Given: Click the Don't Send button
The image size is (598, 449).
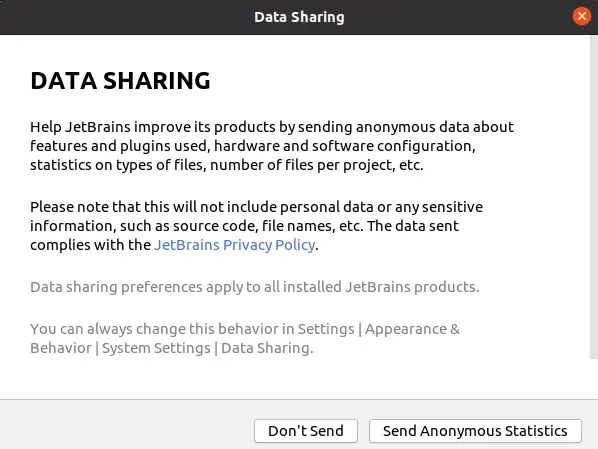Looking at the screenshot, I should [x=306, y=431].
